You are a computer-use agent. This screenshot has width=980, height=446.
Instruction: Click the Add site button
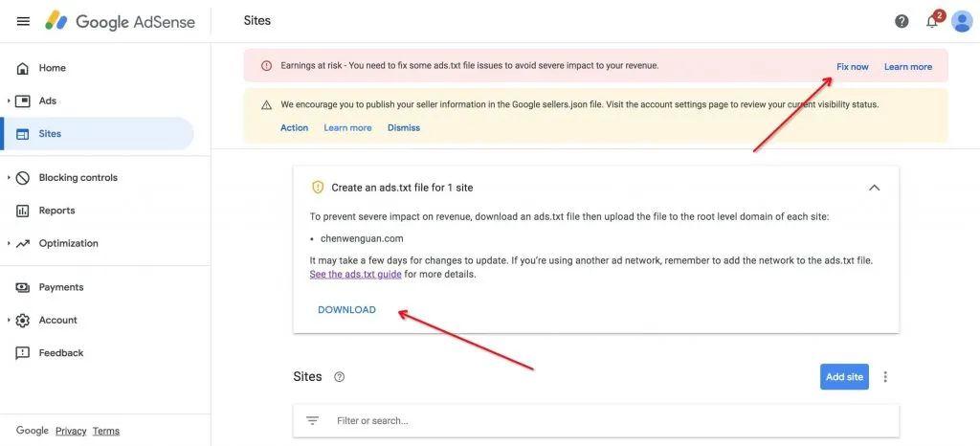(x=844, y=377)
